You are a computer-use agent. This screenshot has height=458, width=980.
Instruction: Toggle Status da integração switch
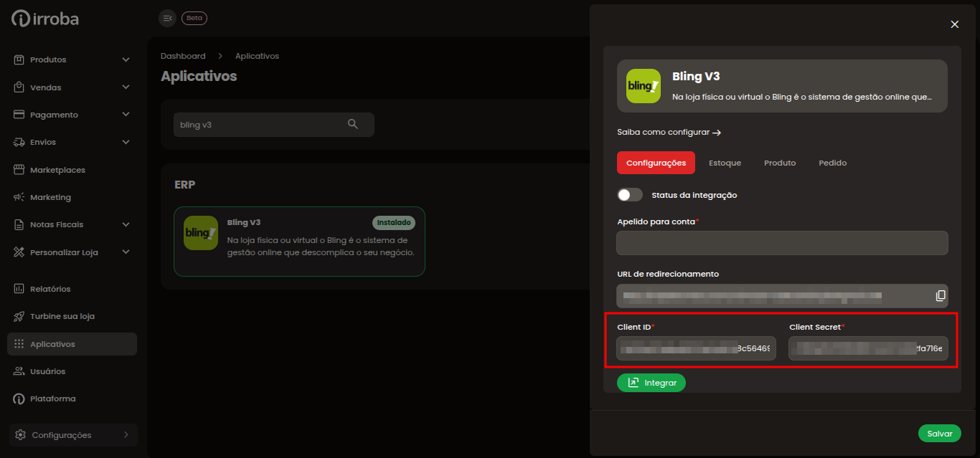point(630,195)
